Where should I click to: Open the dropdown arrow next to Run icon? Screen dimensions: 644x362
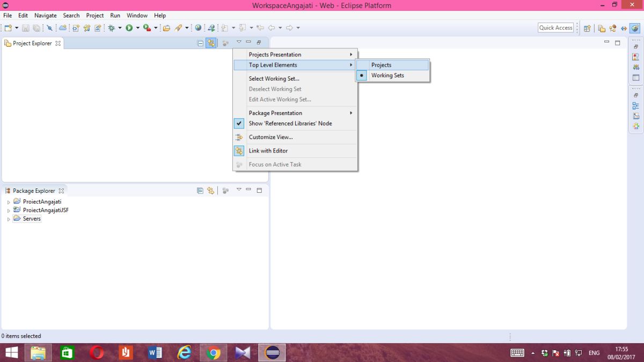(137, 28)
